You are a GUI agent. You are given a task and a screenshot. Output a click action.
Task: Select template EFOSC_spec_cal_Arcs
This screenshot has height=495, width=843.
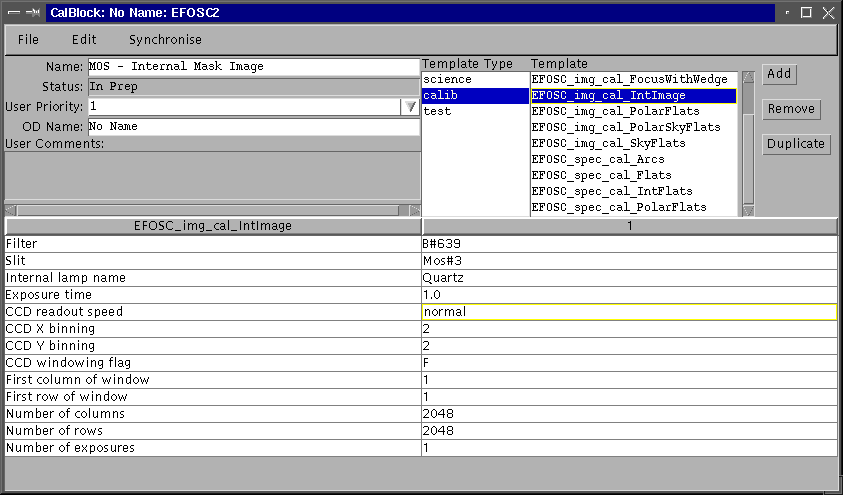(x=633, y=160)
